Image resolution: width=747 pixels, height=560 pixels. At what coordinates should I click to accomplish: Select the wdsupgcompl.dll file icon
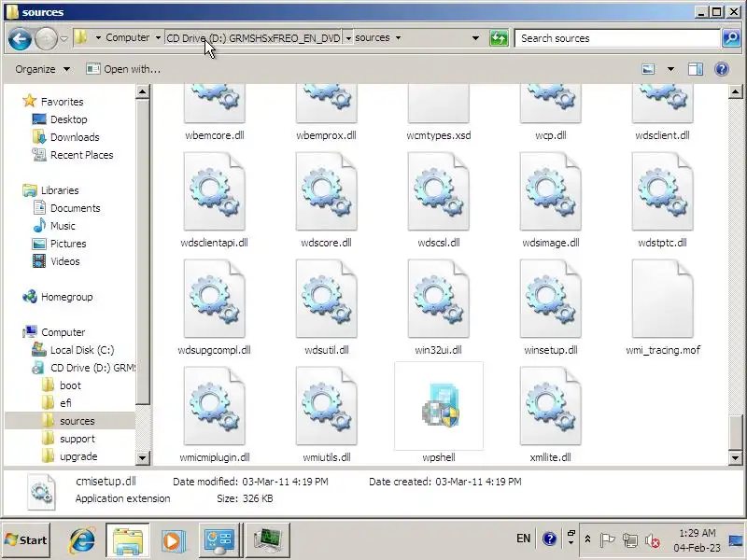click(215, 299)
